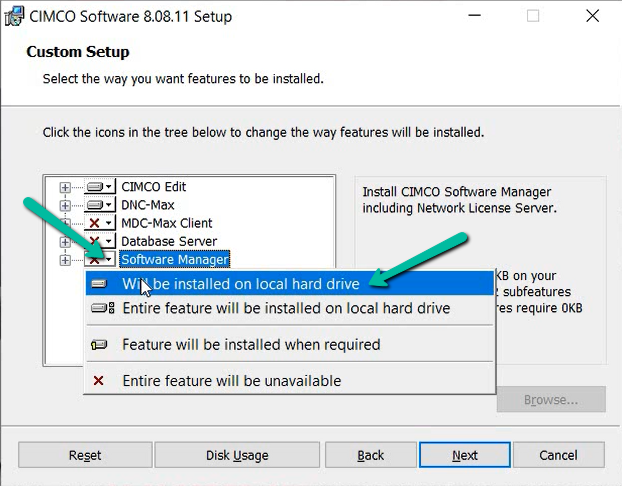
Task: Select the Software Manager feature label
Action: tap(175, 259)
